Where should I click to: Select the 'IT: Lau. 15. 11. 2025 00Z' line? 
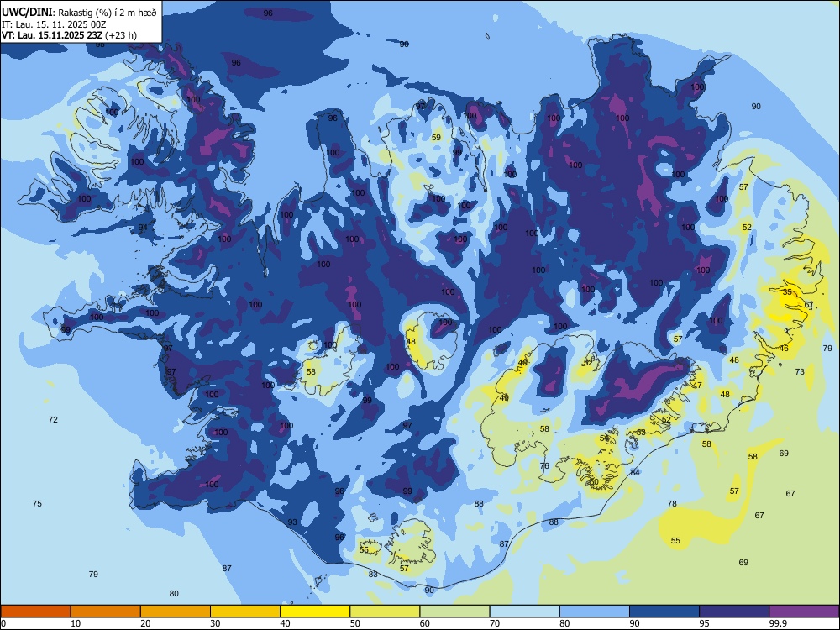(x=54, y=24)
